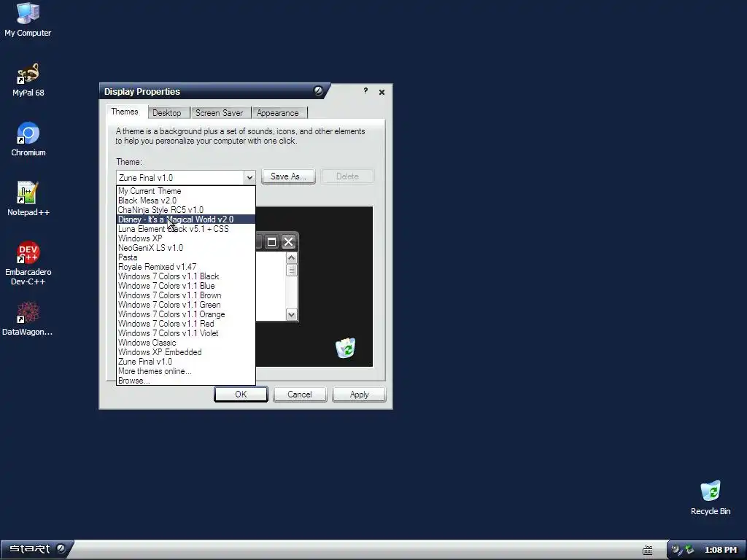Select the Embarcadero Dev-C++ desktop shortcut
The image size is (747, 560).
click(x=28, y=263)
